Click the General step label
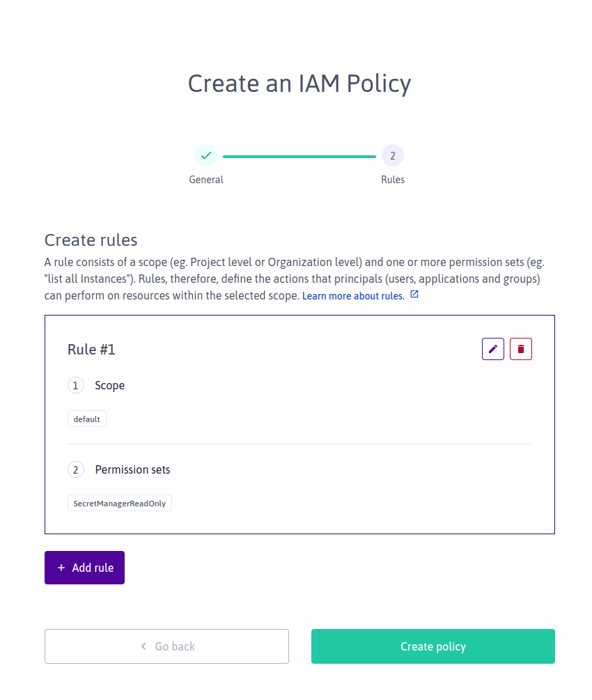Viewport: 592px width, 700px height. [x=206, y=180]
